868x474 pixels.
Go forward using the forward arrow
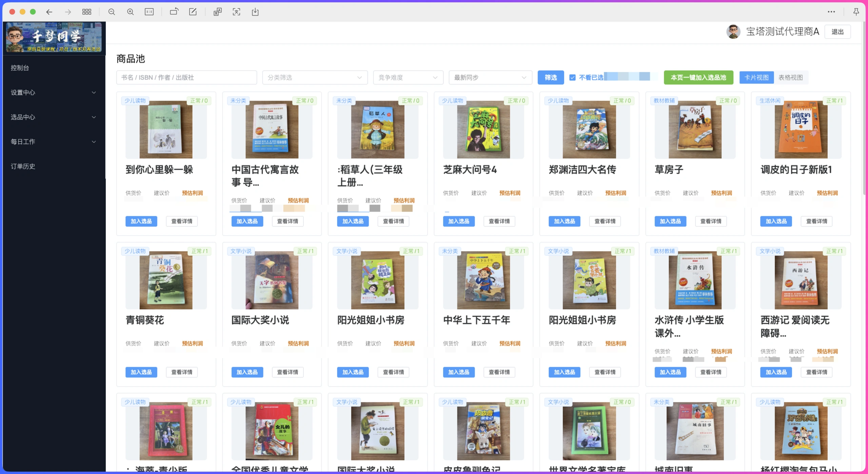click(68, 12)
